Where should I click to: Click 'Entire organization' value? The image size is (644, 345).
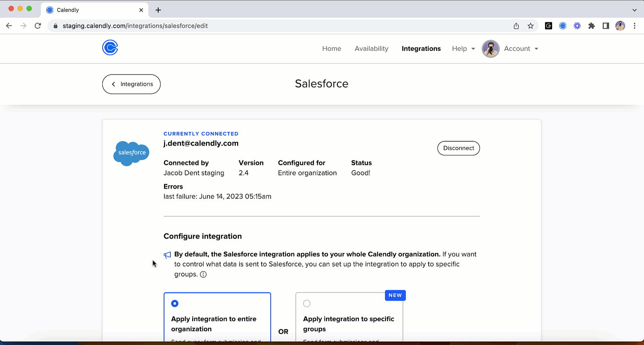click(307, 173)
